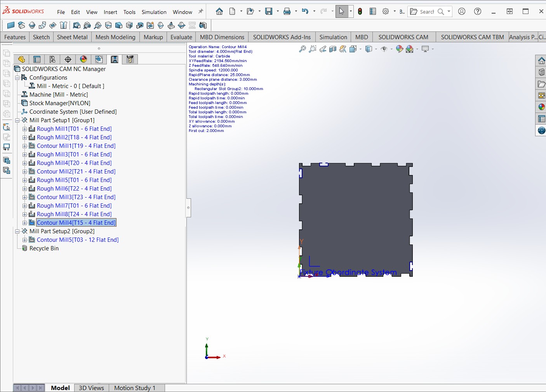This screenshot has width=546, height=392.
Task: Open Appearances color ball in the task pane
Action: (541, 107)
